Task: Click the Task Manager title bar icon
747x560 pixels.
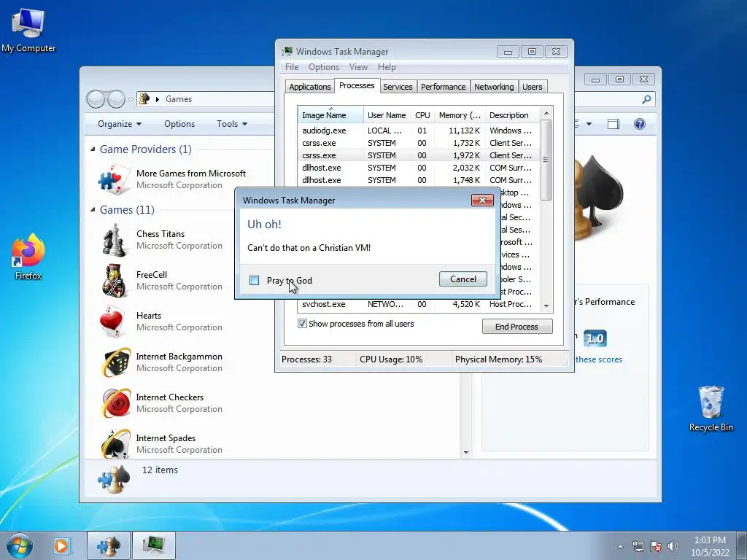Action: point(287,52)
